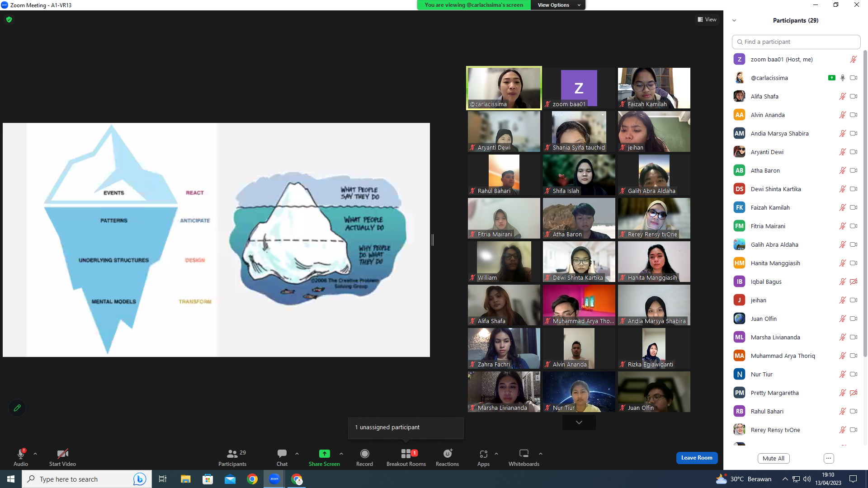Image resolution: width=868 pixels, height=488 pixels.
Task: Expand Share Screen options arrow
Action: 341,454
